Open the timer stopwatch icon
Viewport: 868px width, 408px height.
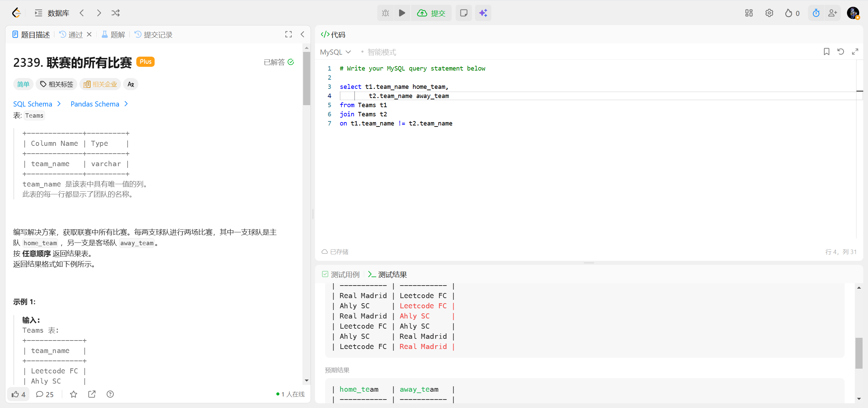[x=816, y=13]
